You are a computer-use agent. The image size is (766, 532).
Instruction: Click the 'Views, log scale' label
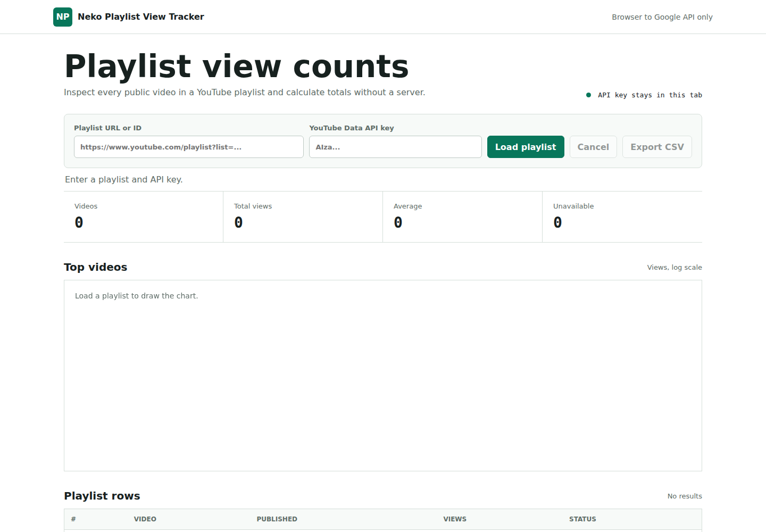pos(675,268)
